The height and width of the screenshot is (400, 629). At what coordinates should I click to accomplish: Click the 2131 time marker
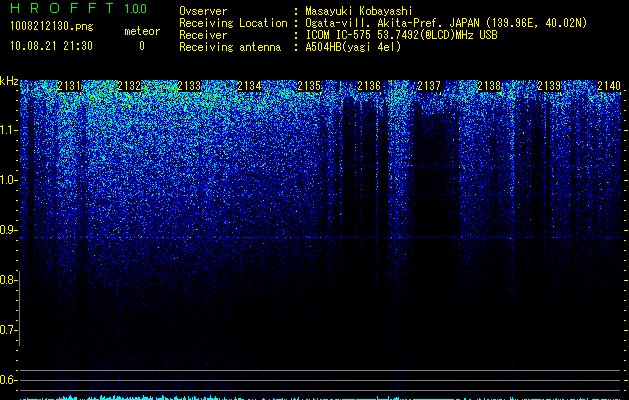pos(69,86)
